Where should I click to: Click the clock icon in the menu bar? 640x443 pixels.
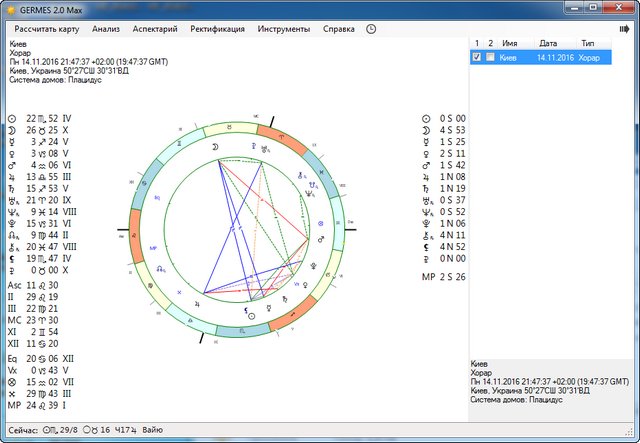click(x=372, y=29)
